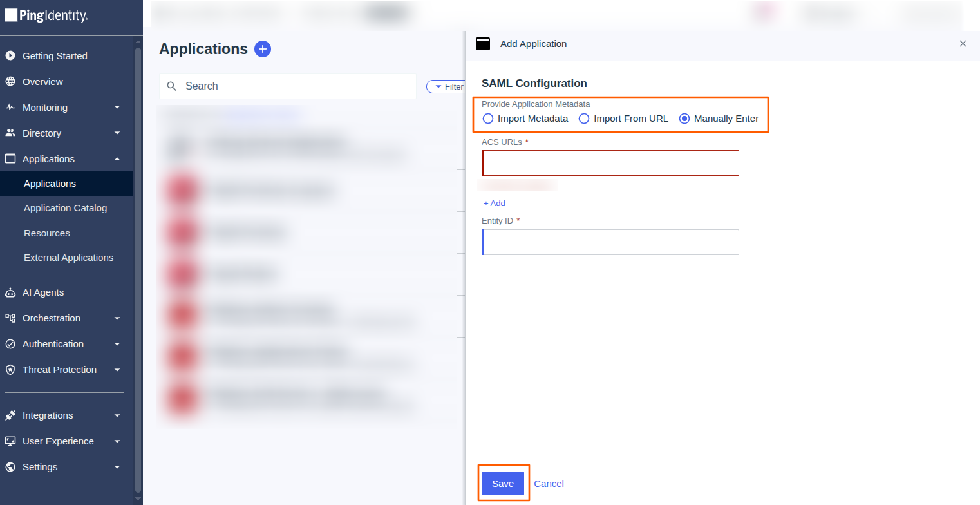
Task: Expand the Threat Protection menu chevron
Action: tap(117, 370)
